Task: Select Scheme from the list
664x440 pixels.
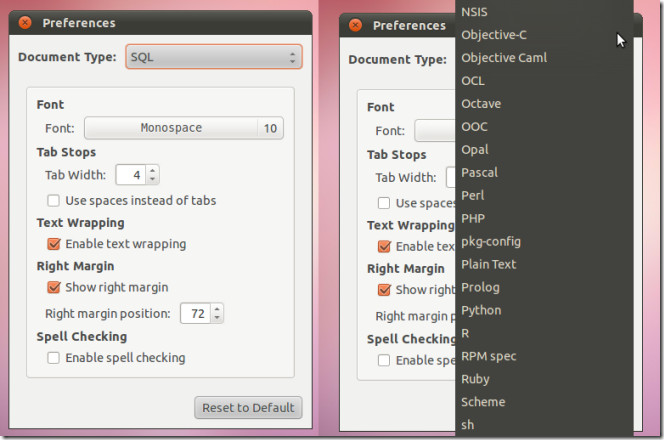Action: (544, 401)
